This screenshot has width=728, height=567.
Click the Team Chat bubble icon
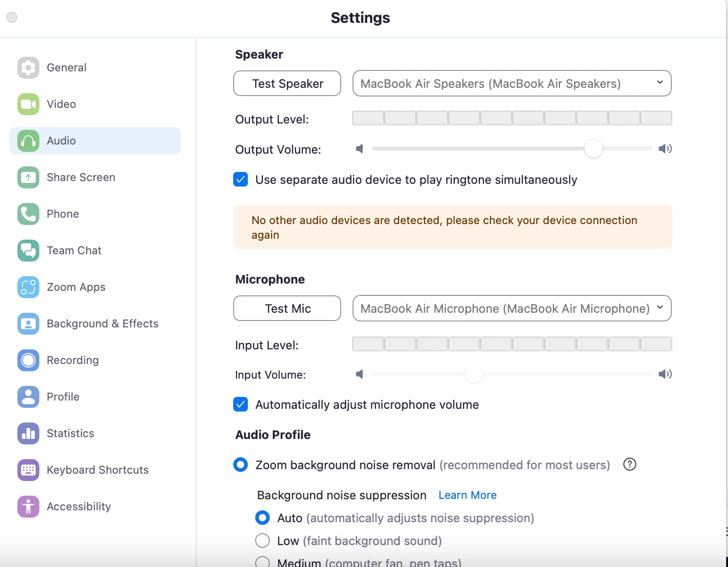pyautogui.click(x=28, y=251)
